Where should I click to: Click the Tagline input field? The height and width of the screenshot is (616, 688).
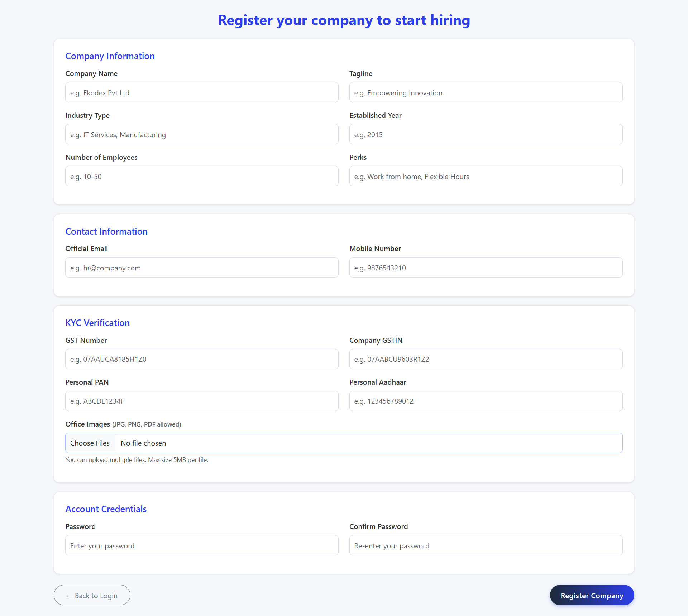tap(486, 92)
